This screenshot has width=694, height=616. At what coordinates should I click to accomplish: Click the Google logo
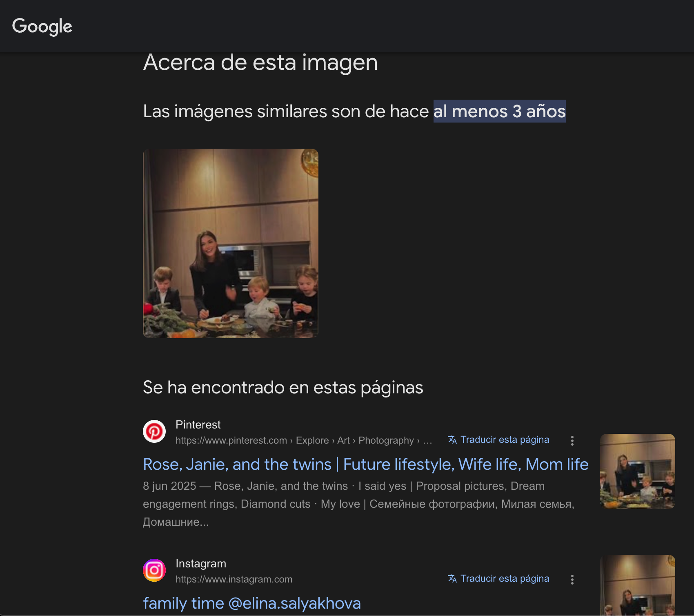[42, 27]
